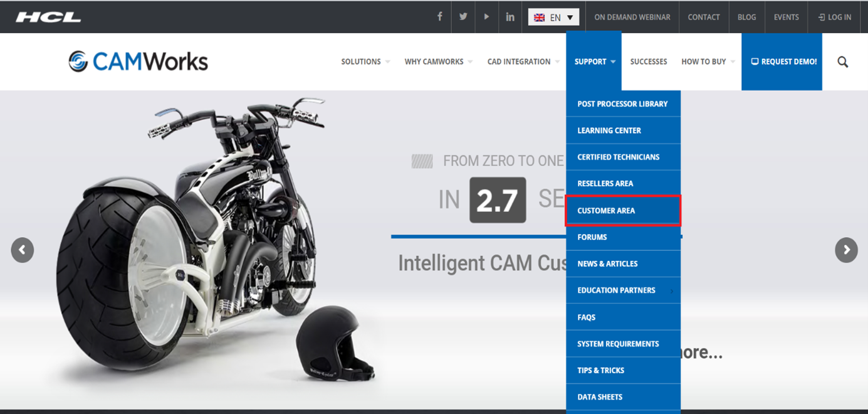Viewport: 868px width, 414px height.
Task: Open the YouTube channel icon
Action: pyautogui.click(x=486, y=17)
